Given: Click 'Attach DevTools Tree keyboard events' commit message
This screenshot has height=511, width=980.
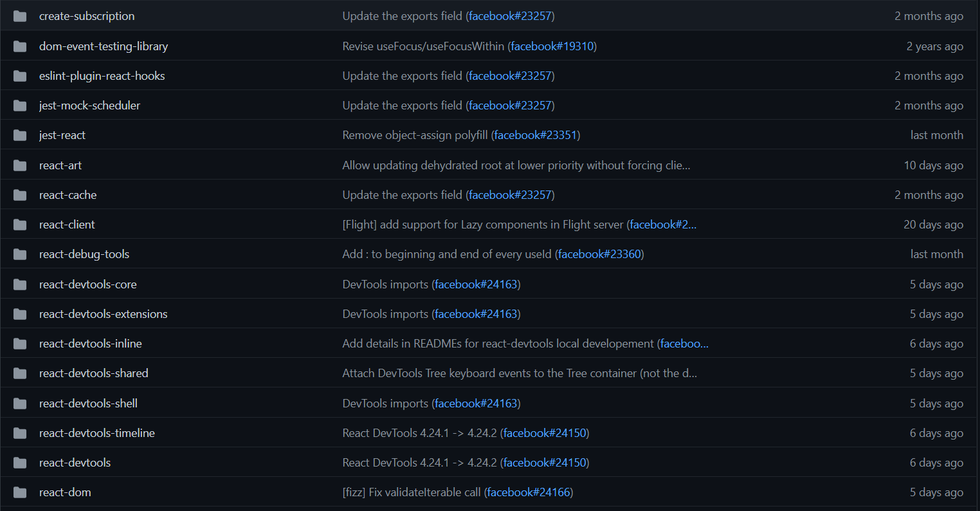Looking at the screenshot, I should [520, 373].
